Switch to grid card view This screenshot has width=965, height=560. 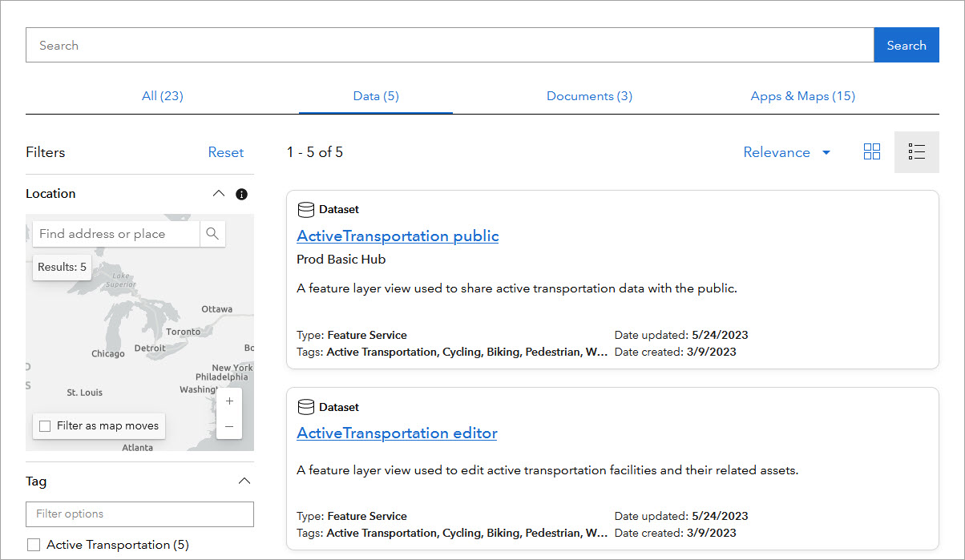click(x=872, y=151)
